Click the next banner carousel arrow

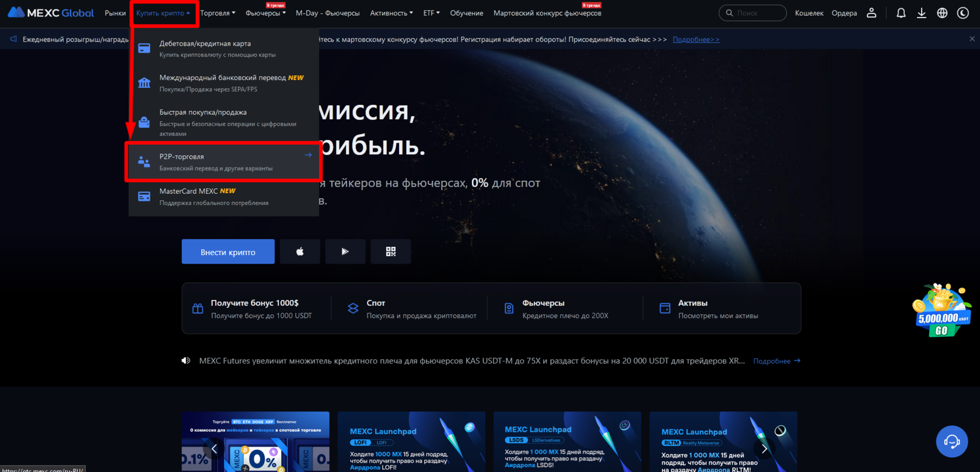[x=764, y=449]
